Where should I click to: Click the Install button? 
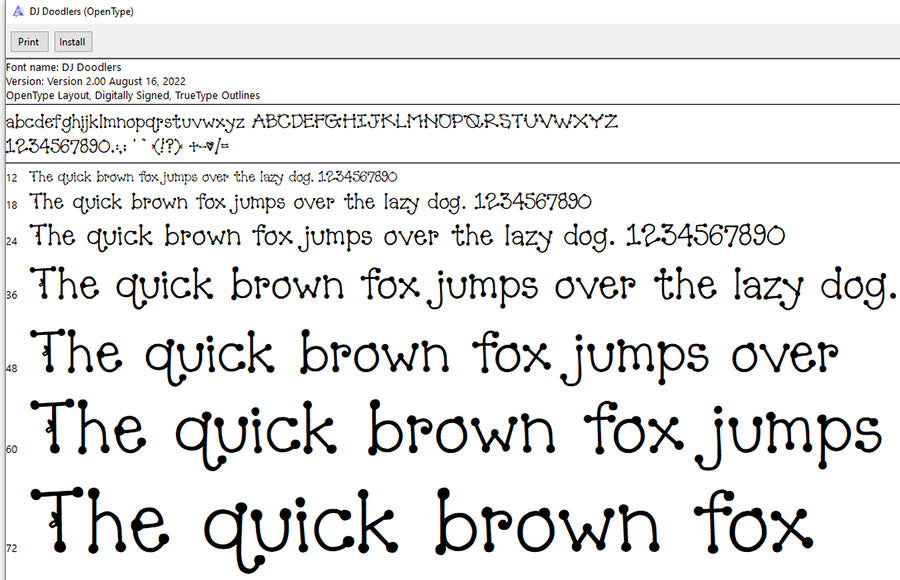coord(72,42)
